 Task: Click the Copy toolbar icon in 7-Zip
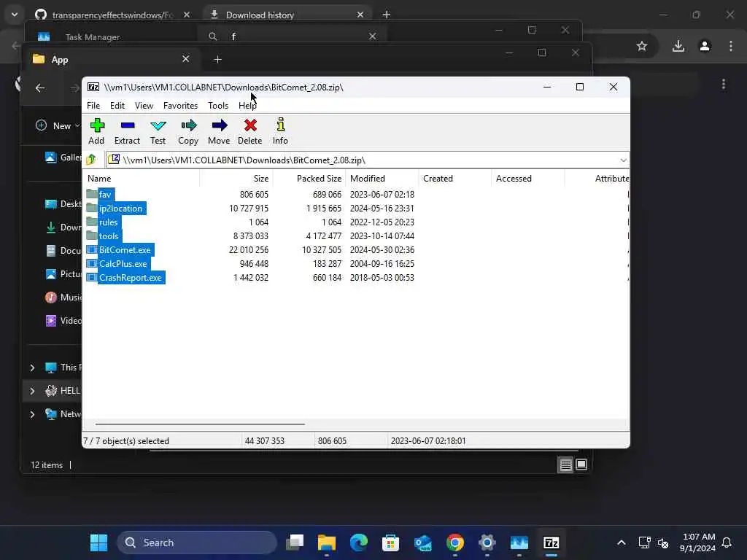[x=188, y=131]
